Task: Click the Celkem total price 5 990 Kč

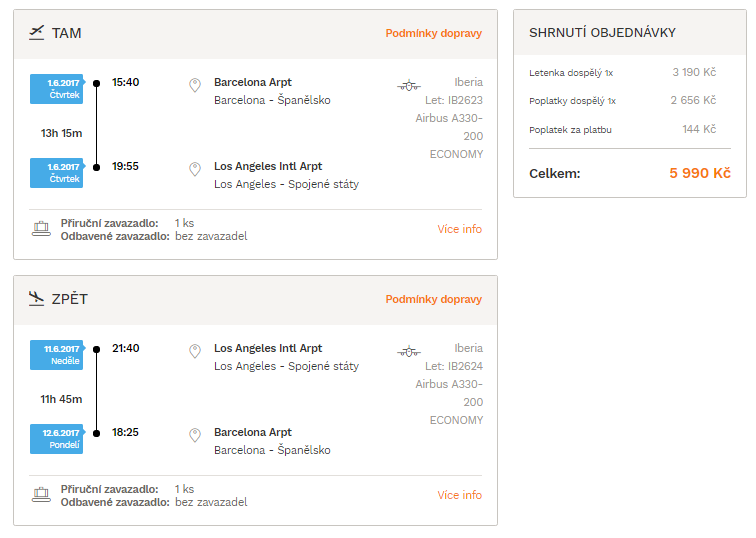Action: [700, 173]
